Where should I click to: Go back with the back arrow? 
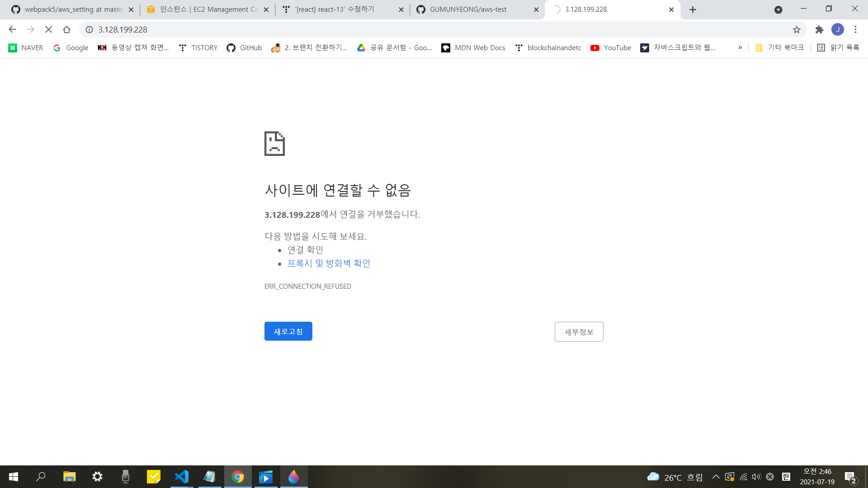pyautogui.click(x=12, y=29)
